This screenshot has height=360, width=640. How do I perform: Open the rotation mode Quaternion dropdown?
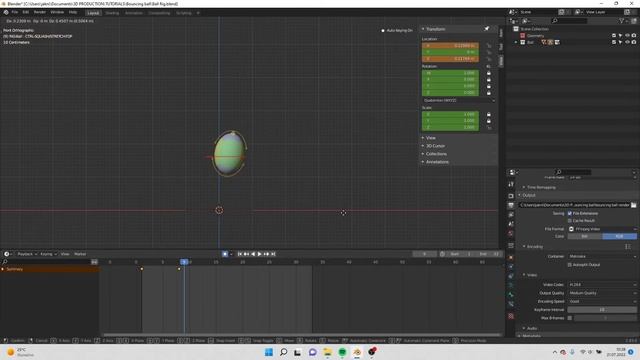(x=459, y=100)
